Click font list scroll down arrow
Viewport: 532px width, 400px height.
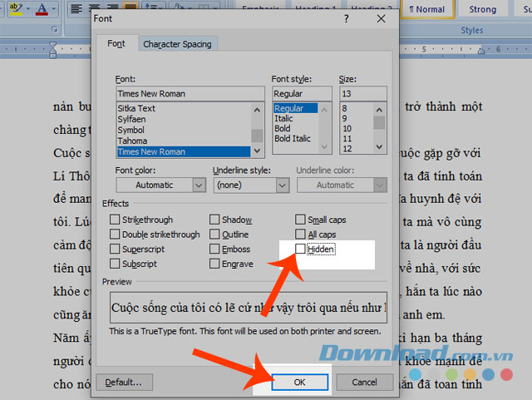click(x=257, y=150)
